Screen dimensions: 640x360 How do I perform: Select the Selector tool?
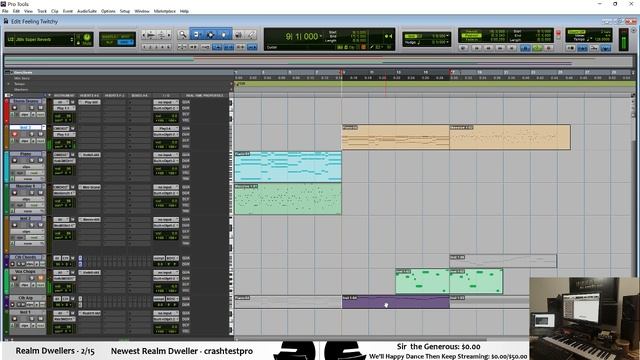pos(211,35)
